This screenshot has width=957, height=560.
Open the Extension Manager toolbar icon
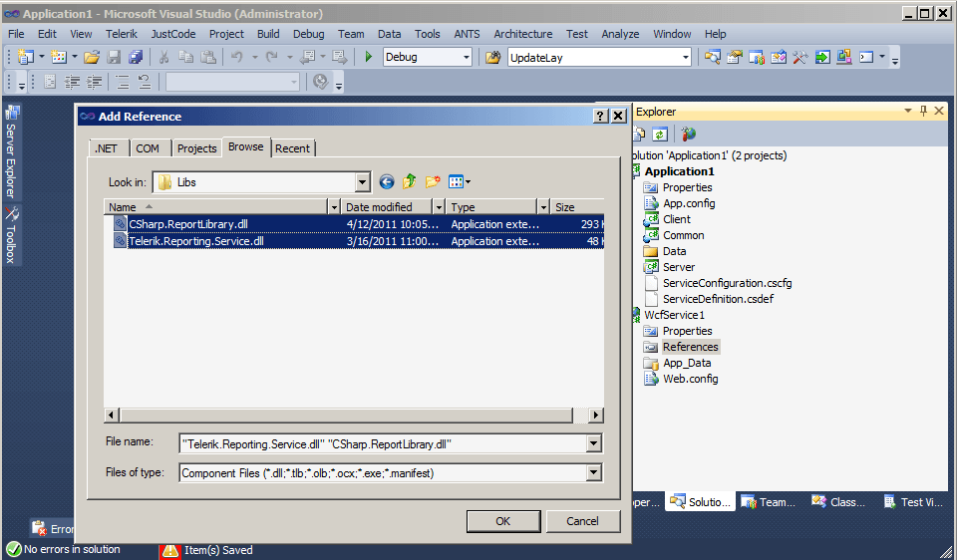(844, 58)
